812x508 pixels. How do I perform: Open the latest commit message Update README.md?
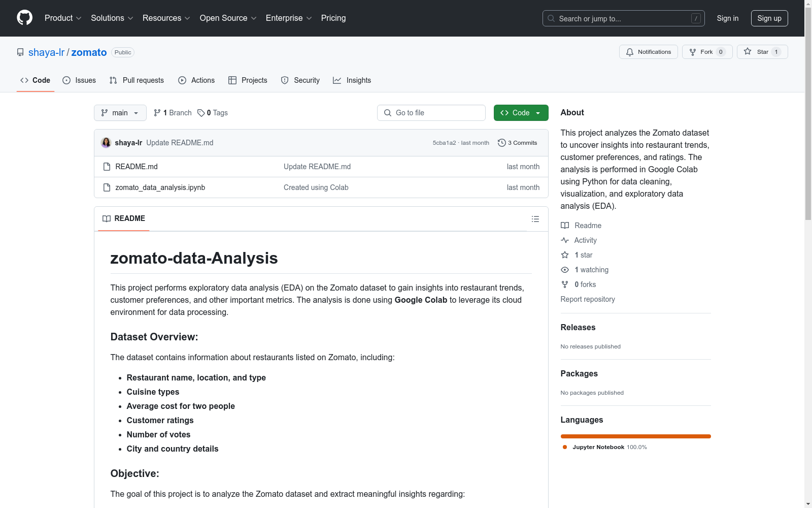180,143
